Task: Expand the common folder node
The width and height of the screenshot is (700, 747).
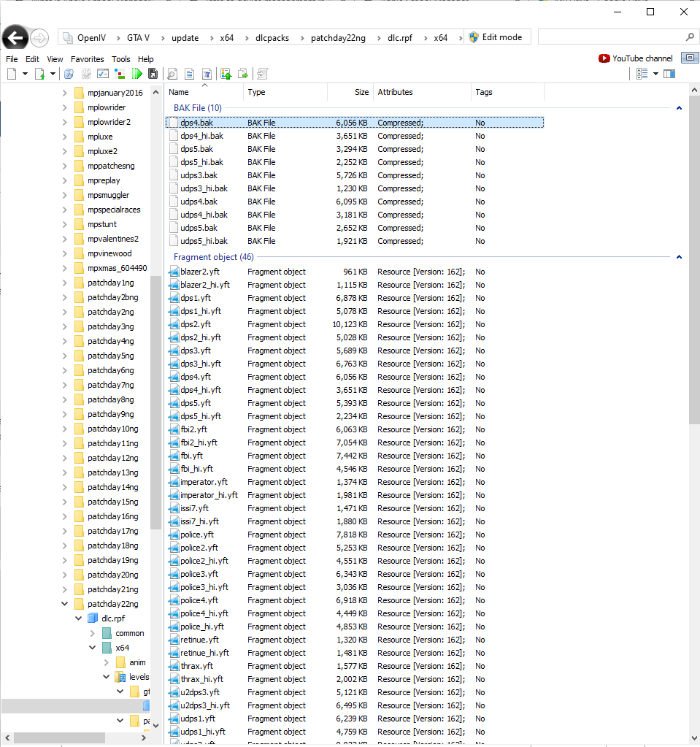Action: [x=93, y=633]
